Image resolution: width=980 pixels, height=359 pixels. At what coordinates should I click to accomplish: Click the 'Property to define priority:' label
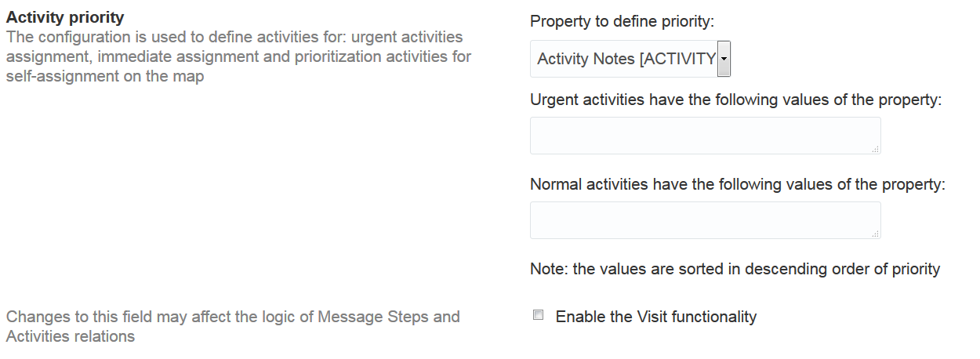coord(622,22)
